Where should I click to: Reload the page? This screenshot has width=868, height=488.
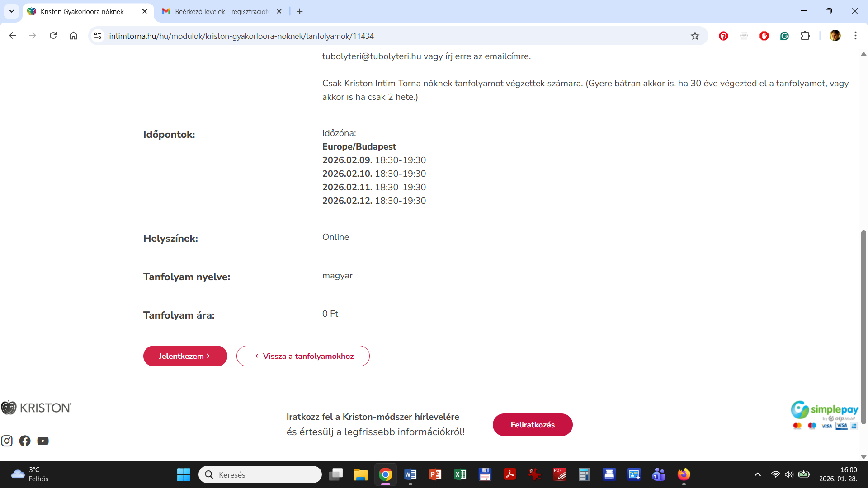53,36
